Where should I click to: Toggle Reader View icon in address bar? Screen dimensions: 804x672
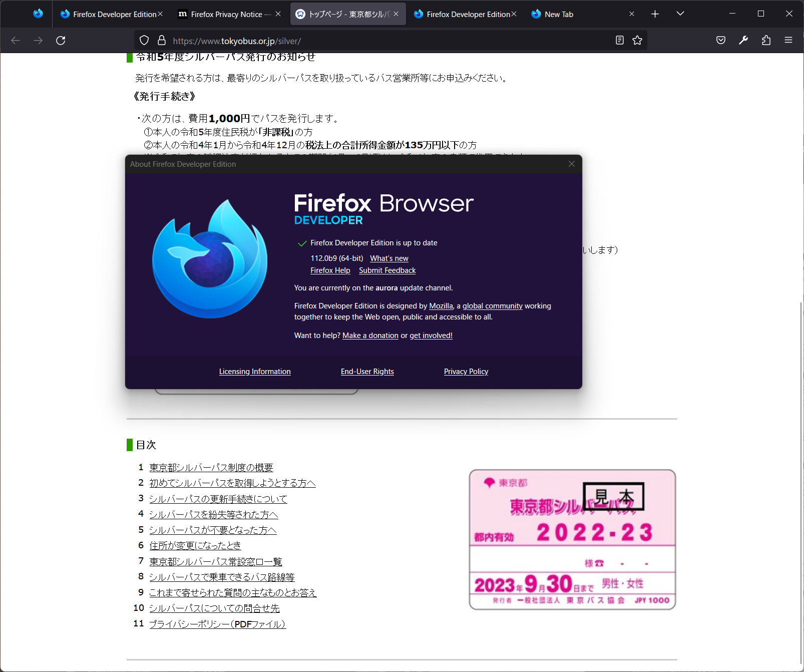pos(619,41)
